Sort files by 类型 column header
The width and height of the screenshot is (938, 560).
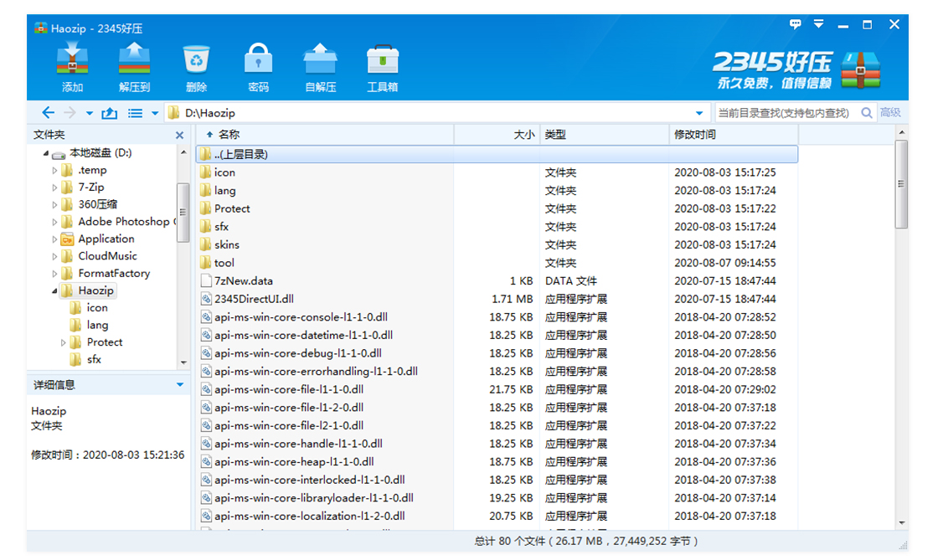click(604, 135)
